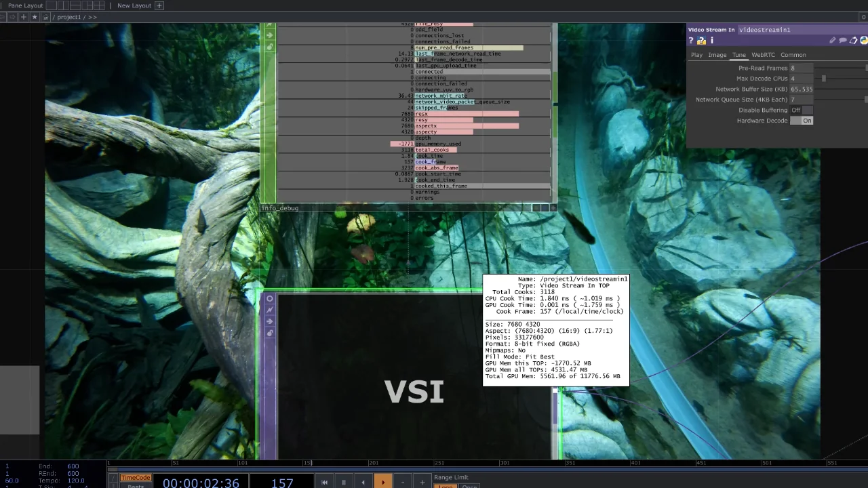This screenshot has height=488, width=868.
Task: Show operator info 'i' icon
Action: pyautogui.click(x=712, y=41)
